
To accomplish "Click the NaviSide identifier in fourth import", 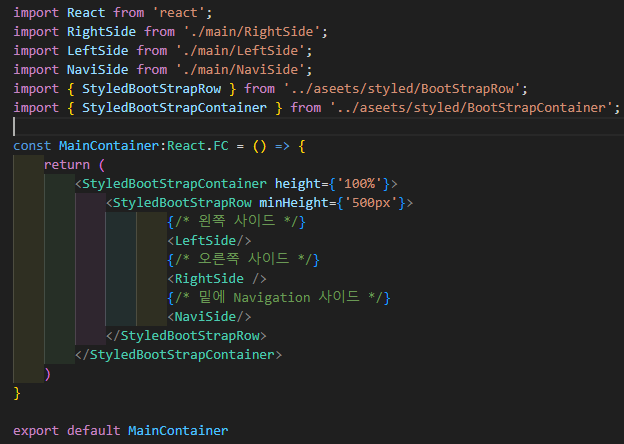I will coord(98,70).
